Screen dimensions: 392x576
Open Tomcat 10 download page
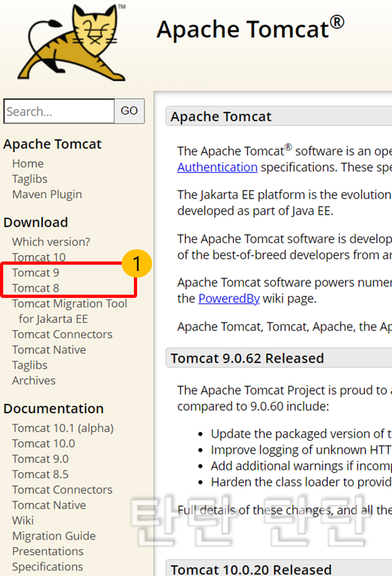click(39, 257)
